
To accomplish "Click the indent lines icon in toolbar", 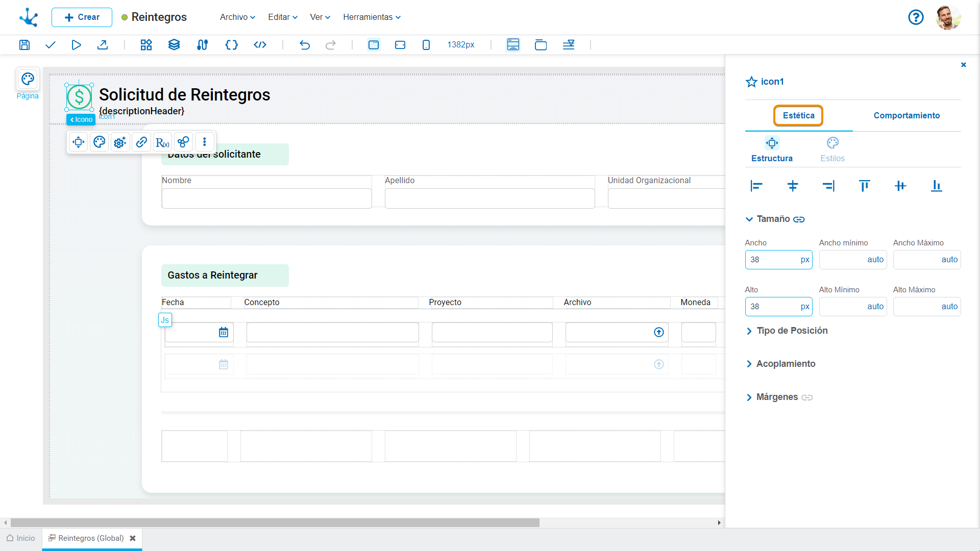I will (x=569, y=45).
